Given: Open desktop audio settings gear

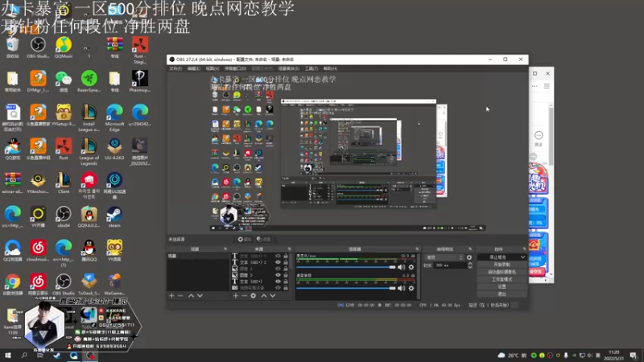Looking at the screenshot, I should [411, 288].
